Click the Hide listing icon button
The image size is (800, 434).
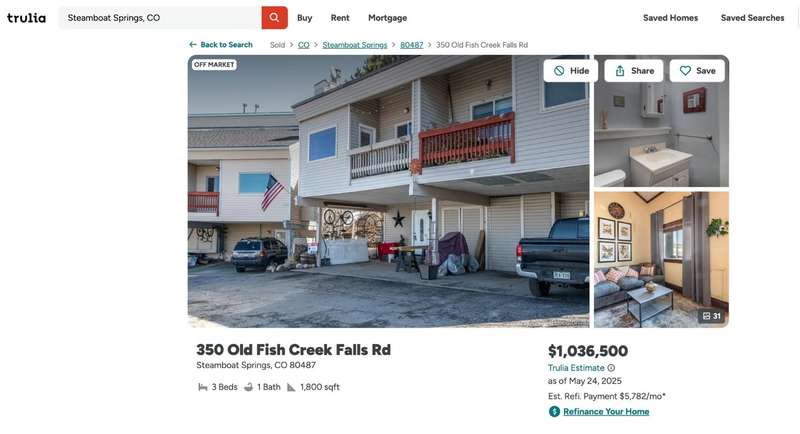[559, 71]
